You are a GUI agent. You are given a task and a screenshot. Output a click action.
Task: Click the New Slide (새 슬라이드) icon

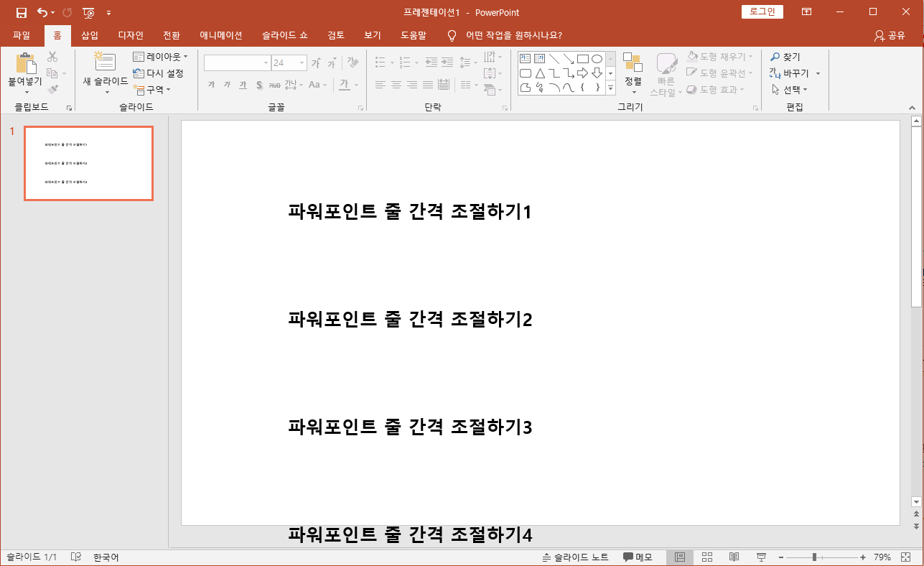click(x=105, y=62)
